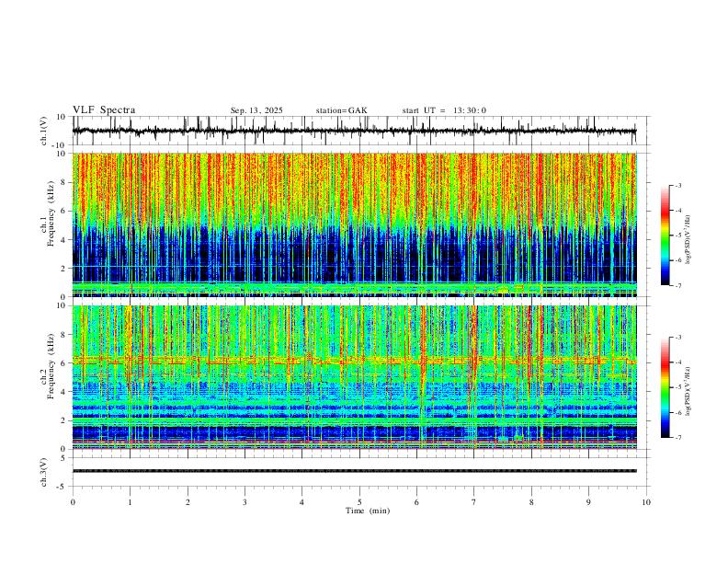Click the "ch.1(V)" waveform axis label
This screenshot has width=728, height=563.
click(44, 131)
